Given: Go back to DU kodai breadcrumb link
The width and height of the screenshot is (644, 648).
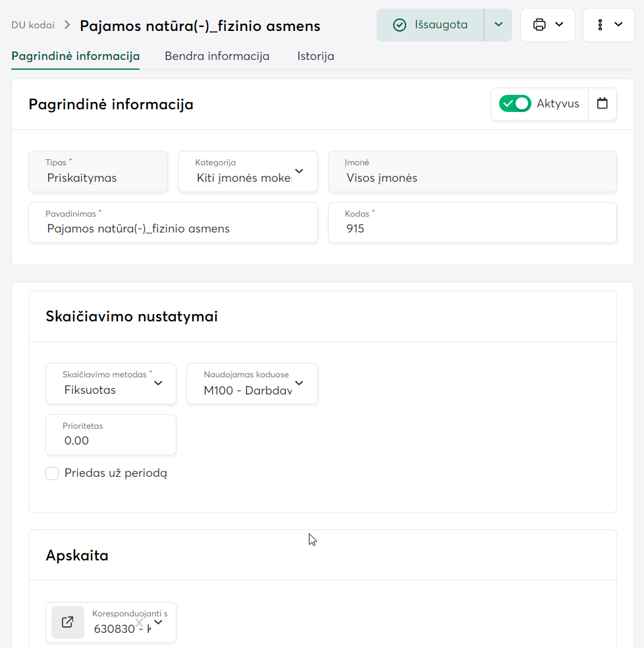Looking at the screenshot, I should 33,25.
